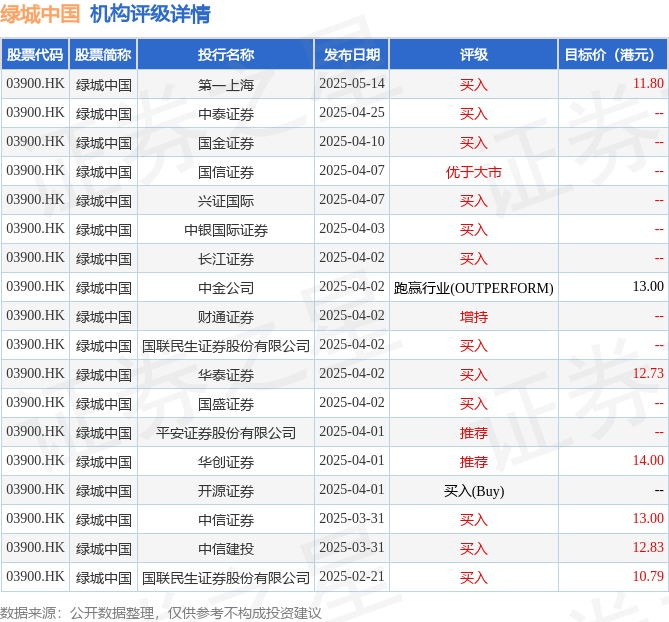Select the 中银国际证券 broker cell

(226, 230)
